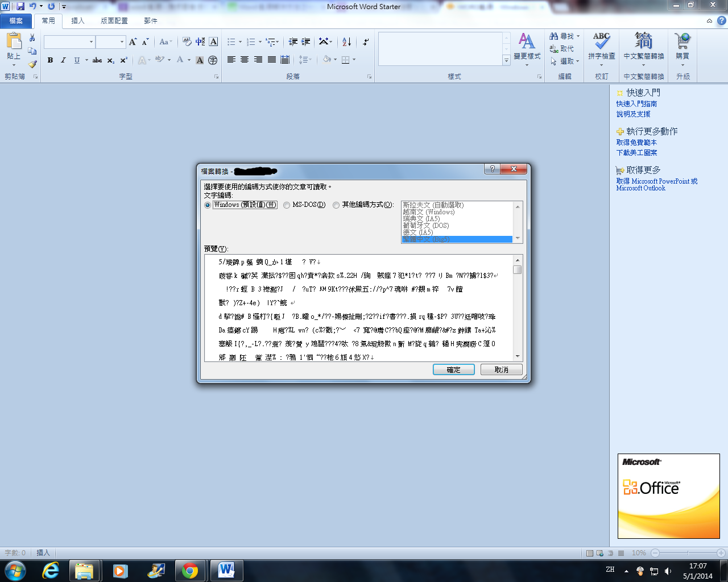The image size is (728, 582).
Task: Toggle Italic formatting
Action: 63,60
